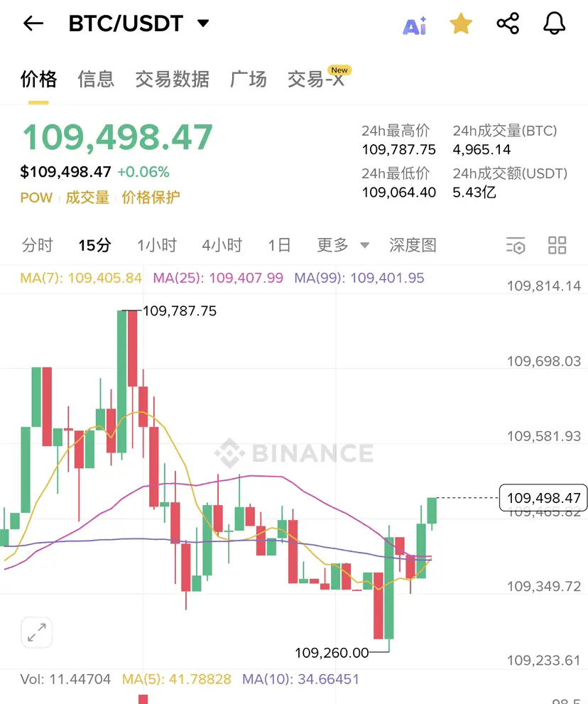This screenshot has width=588, height=704.
Task: Show the 深度图 depth chart
Action: click(413, 245)
